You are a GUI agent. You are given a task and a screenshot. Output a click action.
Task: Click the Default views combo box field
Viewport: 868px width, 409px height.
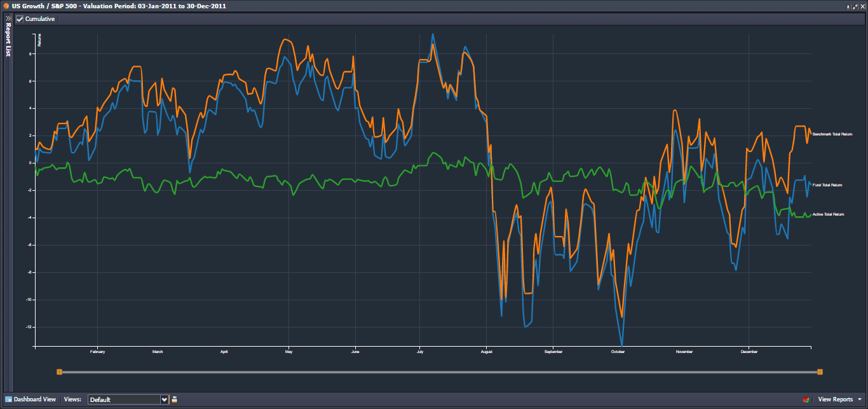124,399
